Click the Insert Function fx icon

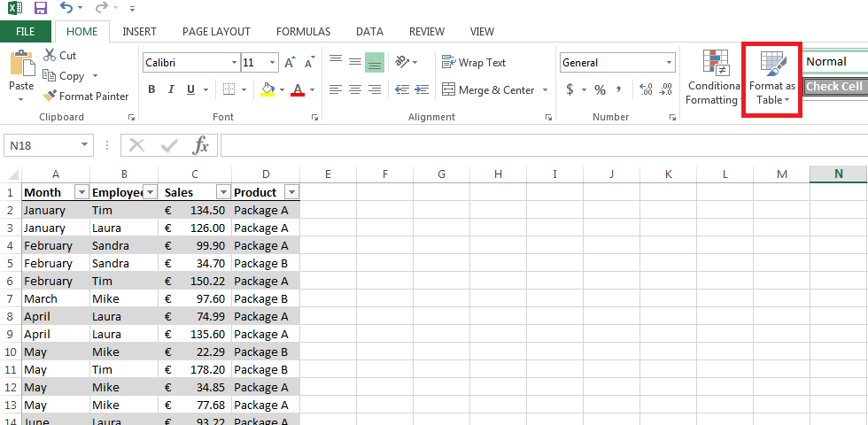[201, 145]
